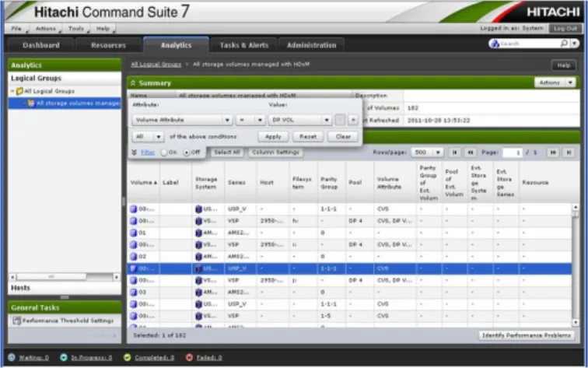This screenshot has height=368, width=588.
Task: Go to the previous page icon
Action: [x=470, y=152]
